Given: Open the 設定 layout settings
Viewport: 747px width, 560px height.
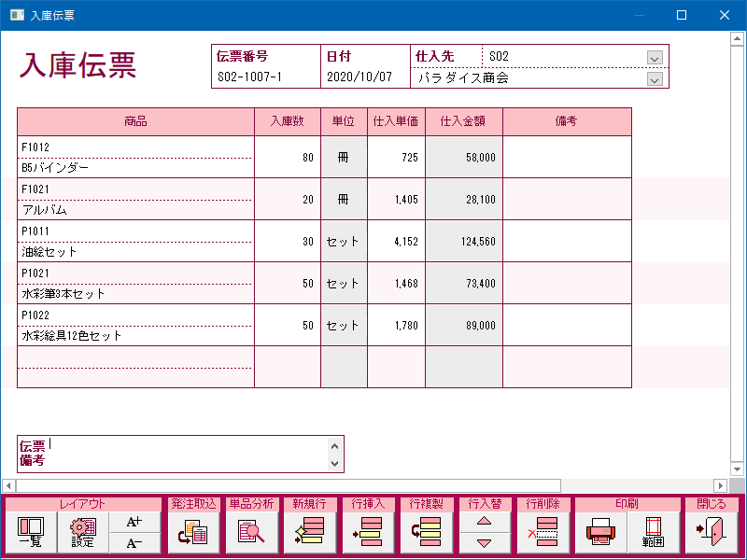Looking at the screenshot, I should pyautogui.click(x=83, y=533).
